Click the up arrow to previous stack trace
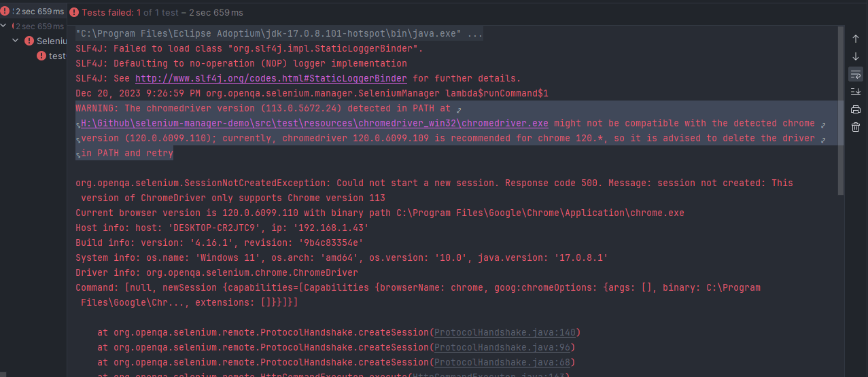Image resolution: width=868 pixels, height=377 pixels. tap(856, 39)
